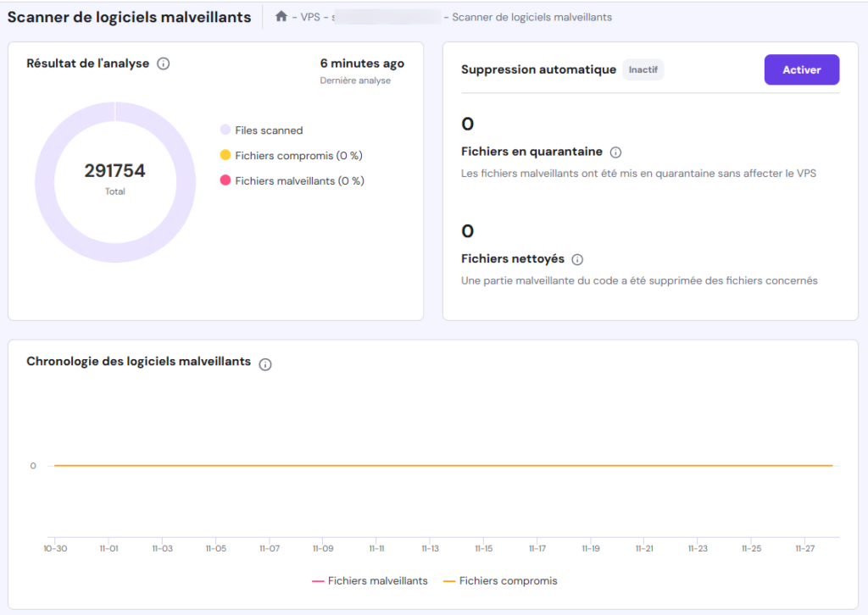Toggle Fichiers malveillants series in chart legend
Viewport: 868px width, 615px height.
tap(370, 581)
